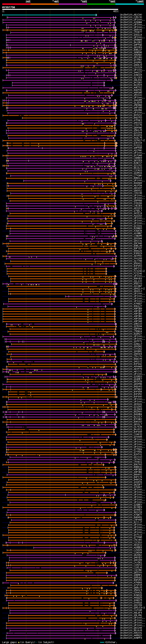The height and width of the screenshot is (644, 146).
Task: Click the ~40% orange legend segment
Action: (45, 4)
